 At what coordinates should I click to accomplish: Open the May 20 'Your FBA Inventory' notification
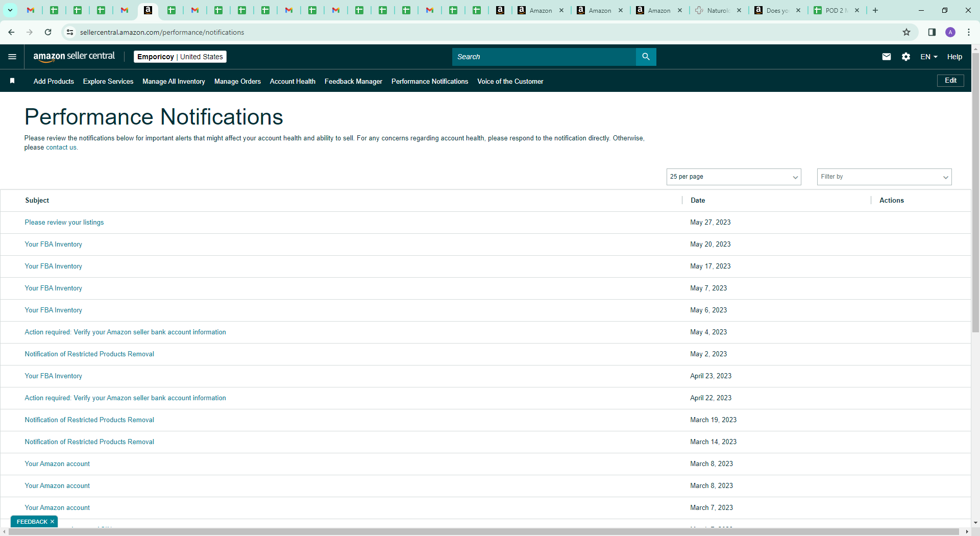(x=54, y=245)
